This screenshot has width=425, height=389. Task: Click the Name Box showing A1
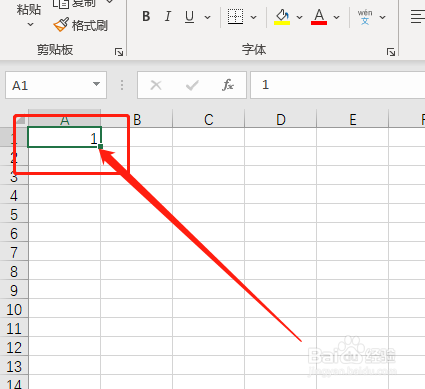[56, 85]
